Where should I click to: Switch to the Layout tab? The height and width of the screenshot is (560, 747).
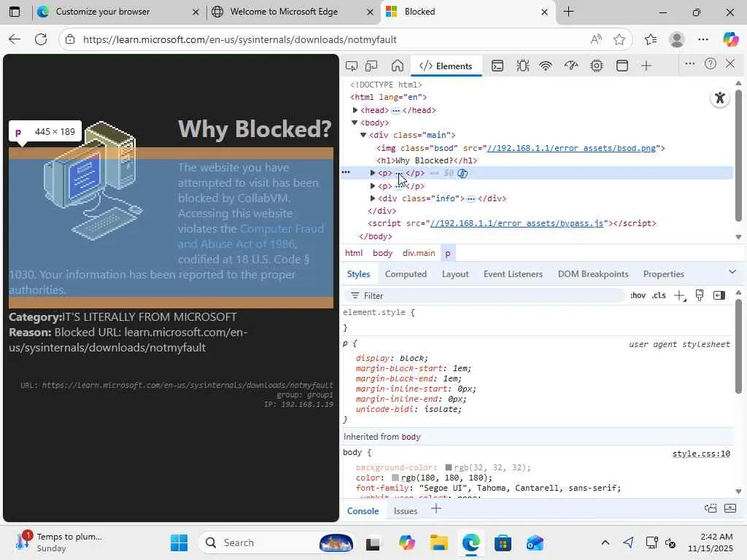pyautogui.click(x=455, y=274)
